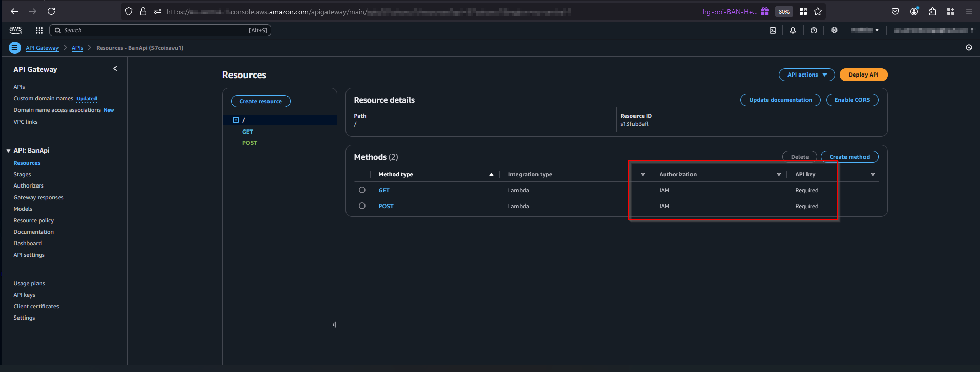Open Client certificates in the sidebar
Viewport: 980px width, 372px height.
pos(36,306)
